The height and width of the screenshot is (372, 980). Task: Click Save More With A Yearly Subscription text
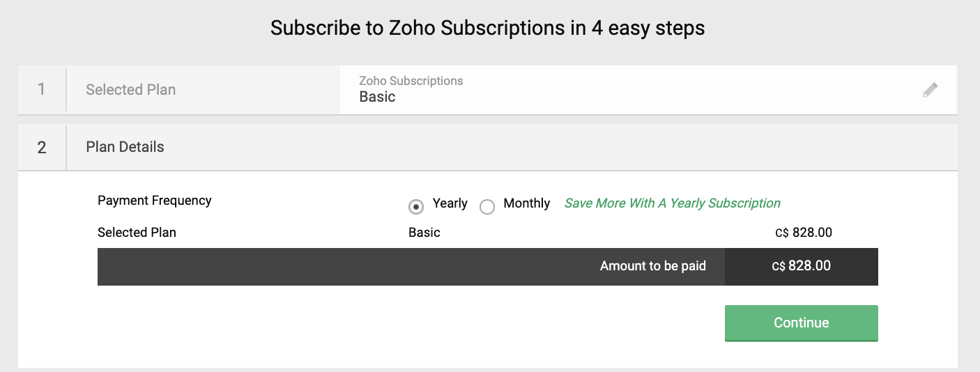(672, 203)
